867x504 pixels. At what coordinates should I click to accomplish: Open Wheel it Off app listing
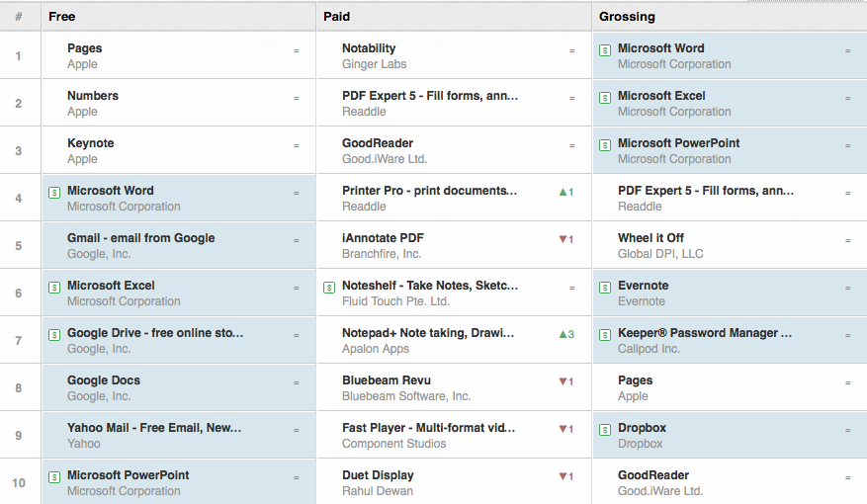click(650, 238)
